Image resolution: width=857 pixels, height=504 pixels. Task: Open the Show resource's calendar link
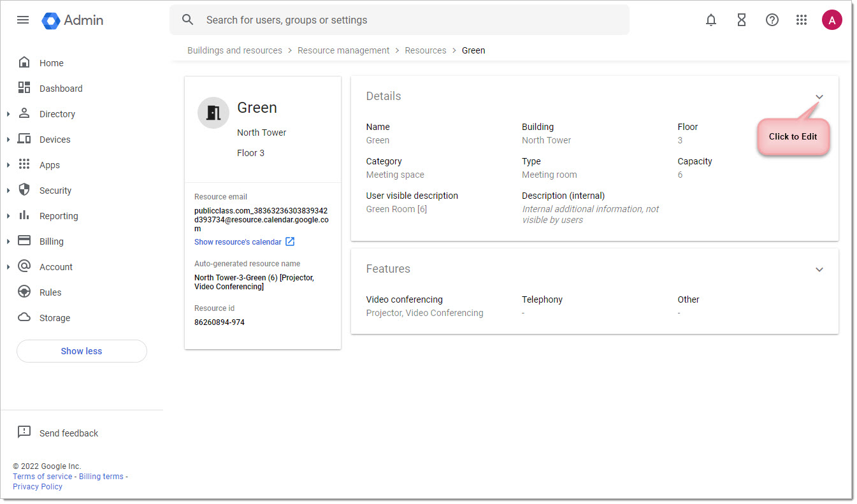[x=238, y=242]
